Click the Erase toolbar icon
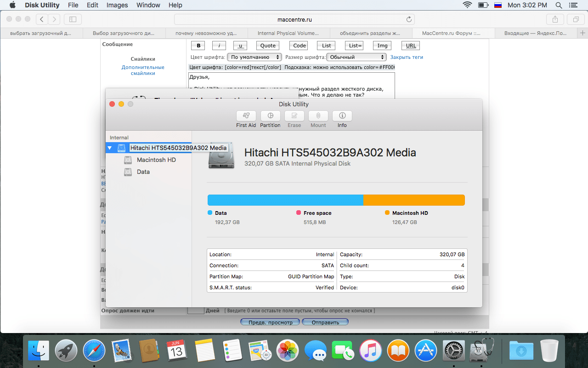The width and height of the screenshot is (588, 368). pyautogui.click(x=294, y=116)
